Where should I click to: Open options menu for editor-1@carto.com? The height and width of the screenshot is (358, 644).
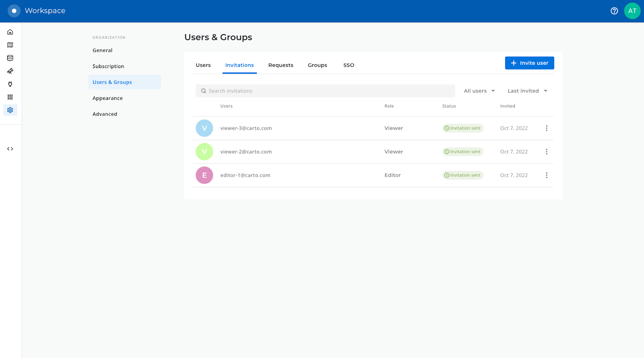[546, 175]
